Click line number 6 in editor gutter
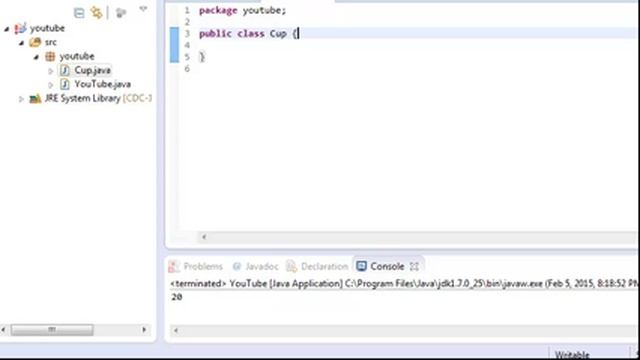This screenshot has height=360, width=640. (187, 69)
